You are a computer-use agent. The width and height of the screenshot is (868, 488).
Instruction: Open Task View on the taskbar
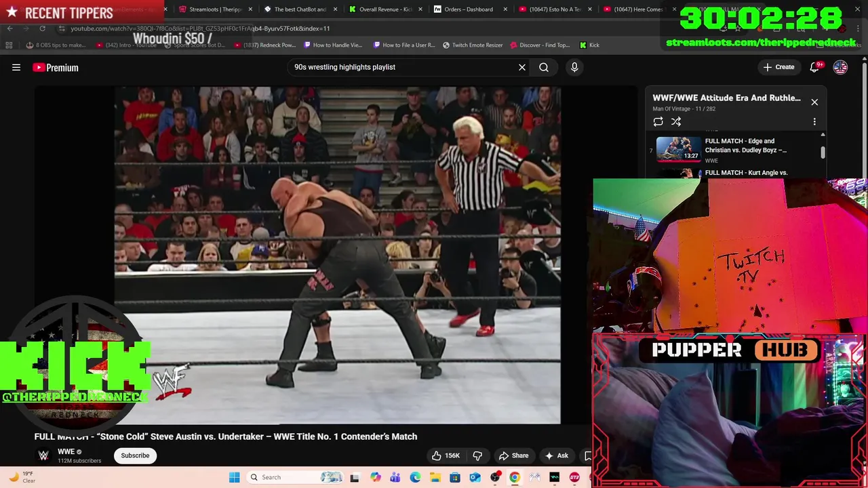354,477
